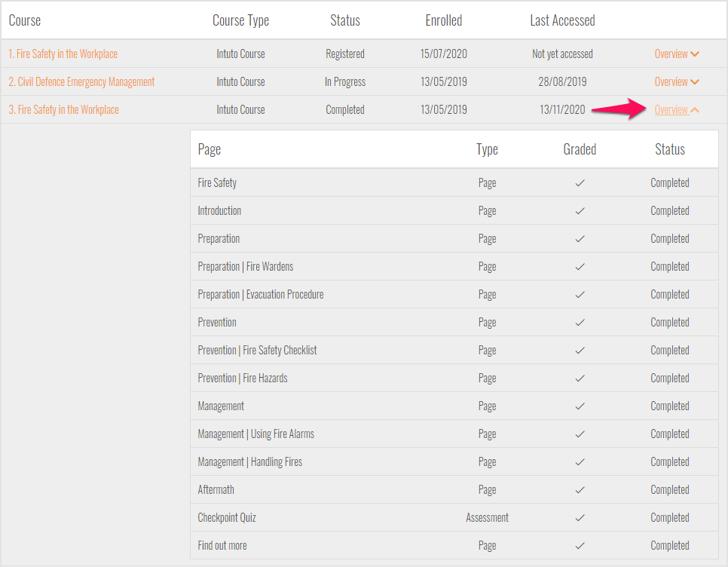Click the Graded column header
This screenshot has height=567, width=728.
(x=580, y=149)
